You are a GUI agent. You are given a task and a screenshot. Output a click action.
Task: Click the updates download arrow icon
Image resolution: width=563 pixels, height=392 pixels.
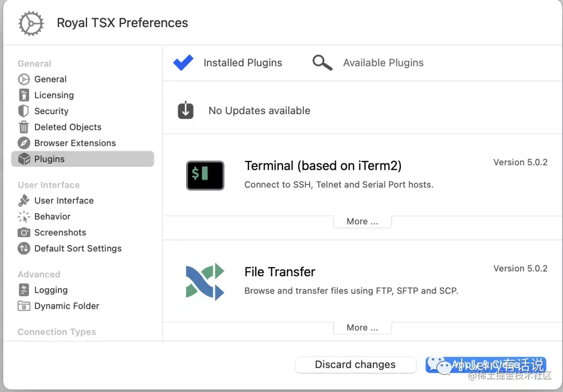pyautogui.click(x=186, y=110)
